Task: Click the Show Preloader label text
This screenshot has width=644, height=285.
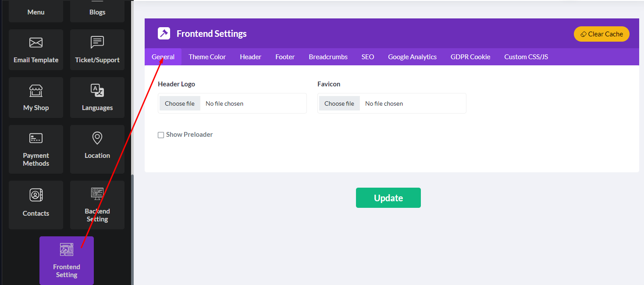Action: point(189,135)
